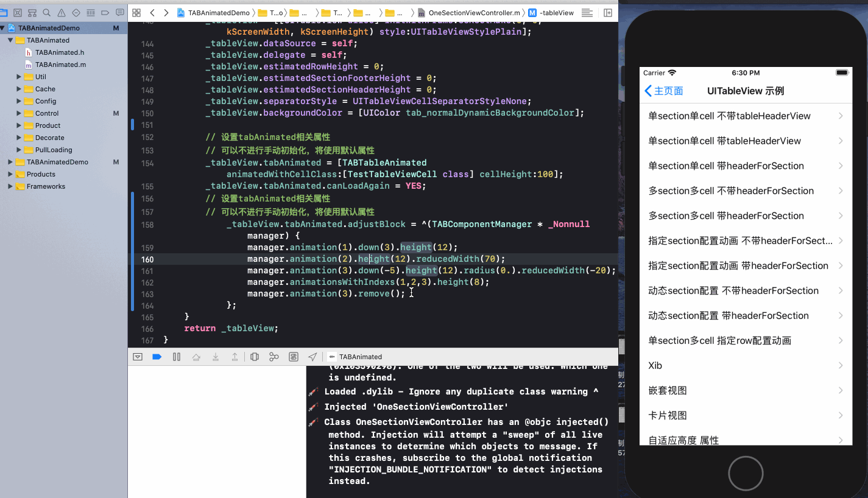Step out in debugger
Screen dimensions: 868x498
point(235,357)
